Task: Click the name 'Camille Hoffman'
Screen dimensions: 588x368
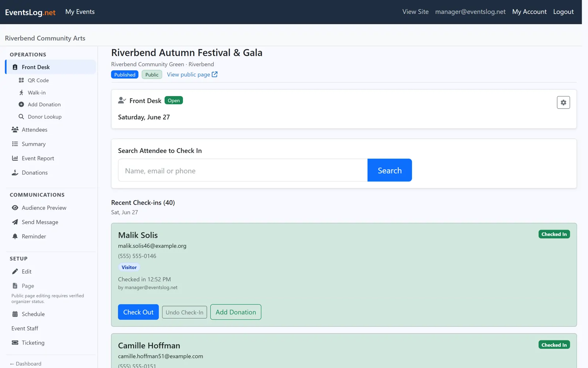Action: tap(149, 346)
